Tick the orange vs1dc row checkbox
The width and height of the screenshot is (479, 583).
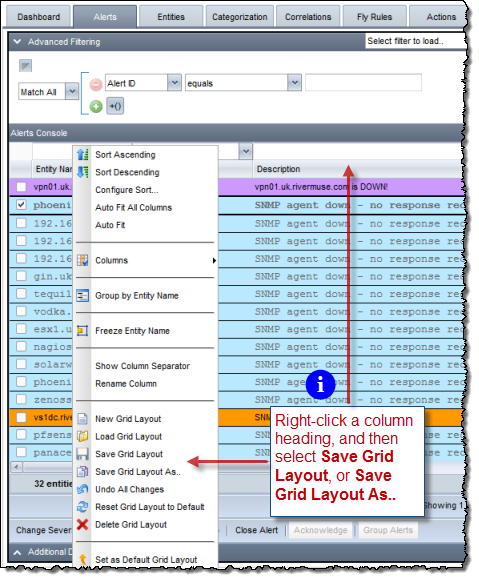click(21, 418)
